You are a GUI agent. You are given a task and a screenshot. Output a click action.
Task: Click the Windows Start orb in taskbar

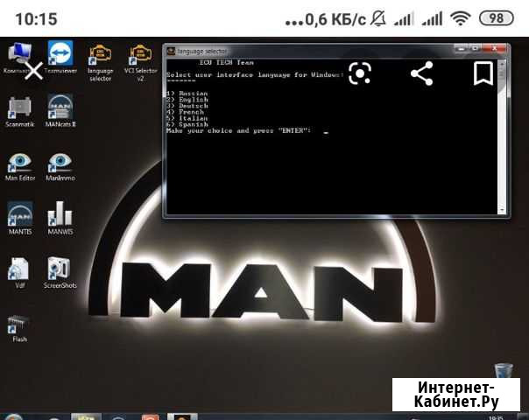click(13, 416)
